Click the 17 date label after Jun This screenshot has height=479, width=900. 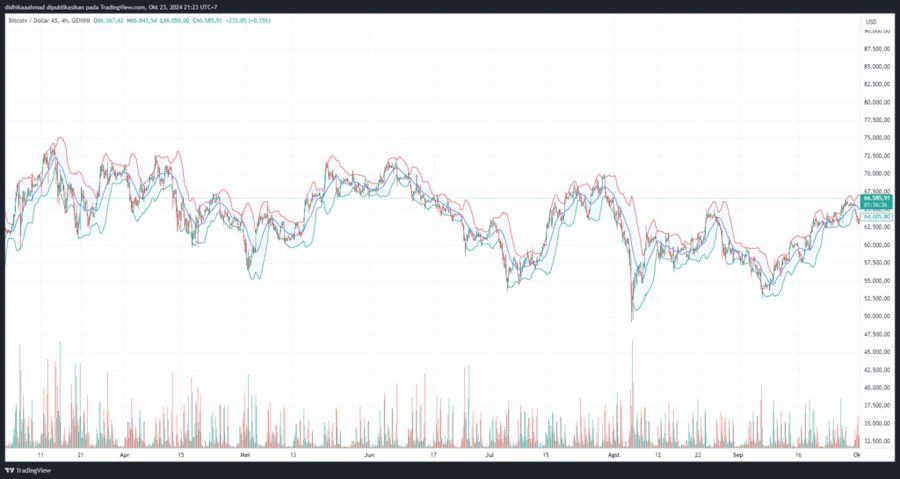pyautogui.click(x=433, y=455)
